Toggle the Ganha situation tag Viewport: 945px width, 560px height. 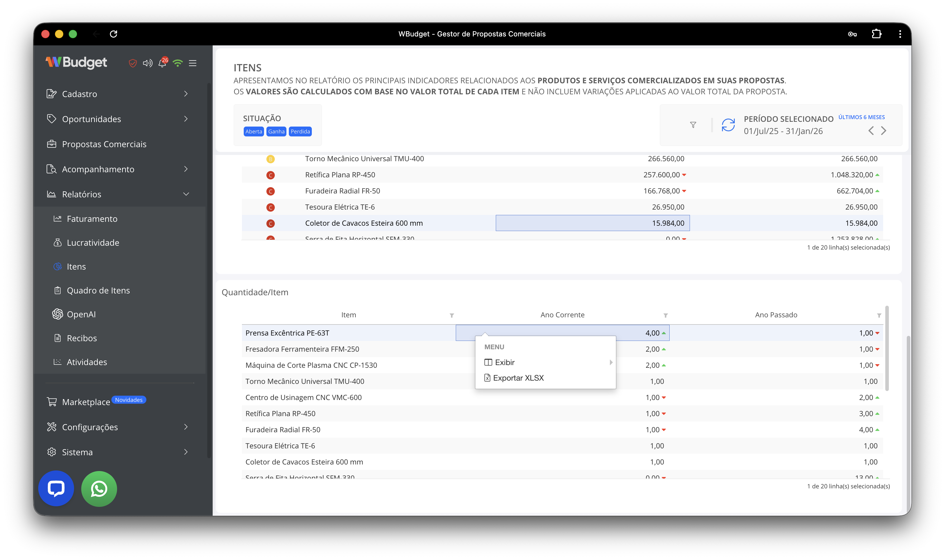(x=276, y=131)
